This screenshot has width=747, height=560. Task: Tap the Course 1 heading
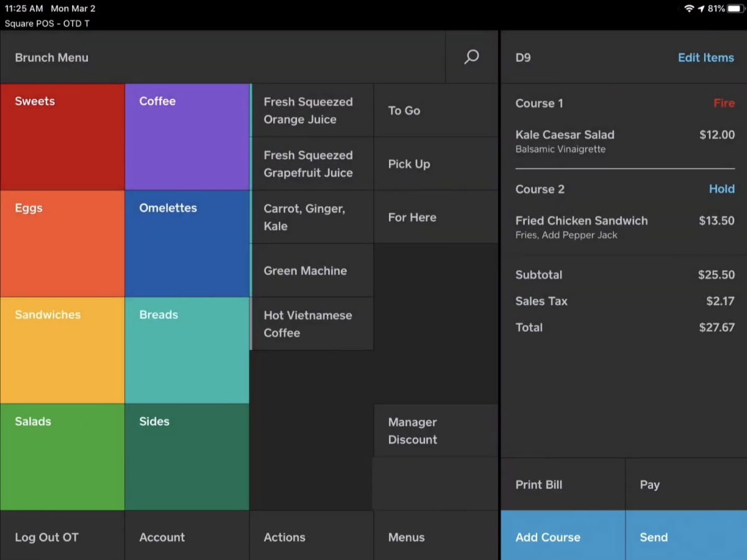point(539,103)
